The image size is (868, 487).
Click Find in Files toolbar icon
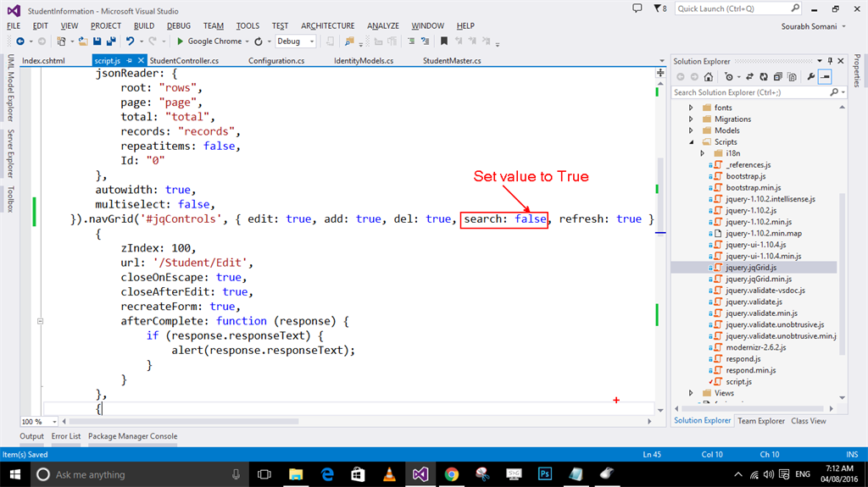[349, 42]
